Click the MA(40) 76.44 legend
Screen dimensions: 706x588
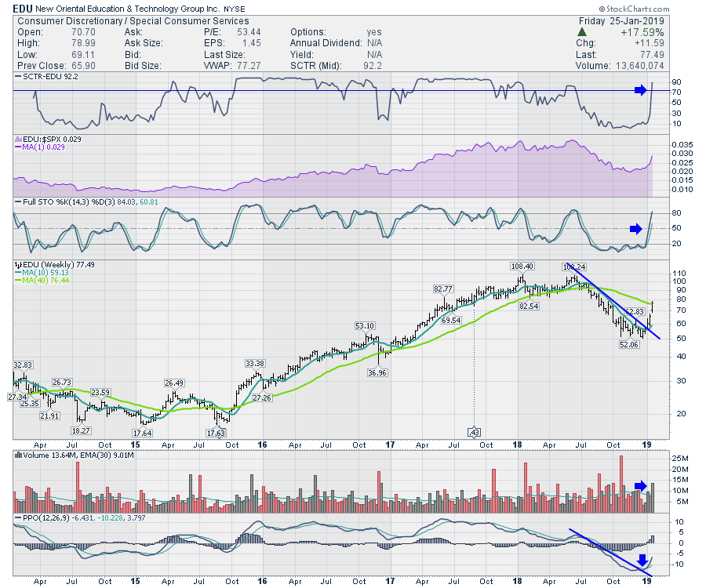[42, 281]
